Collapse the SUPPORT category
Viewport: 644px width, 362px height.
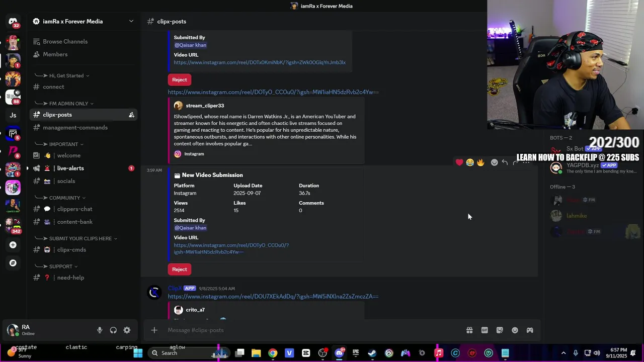[x=63, y=266]
